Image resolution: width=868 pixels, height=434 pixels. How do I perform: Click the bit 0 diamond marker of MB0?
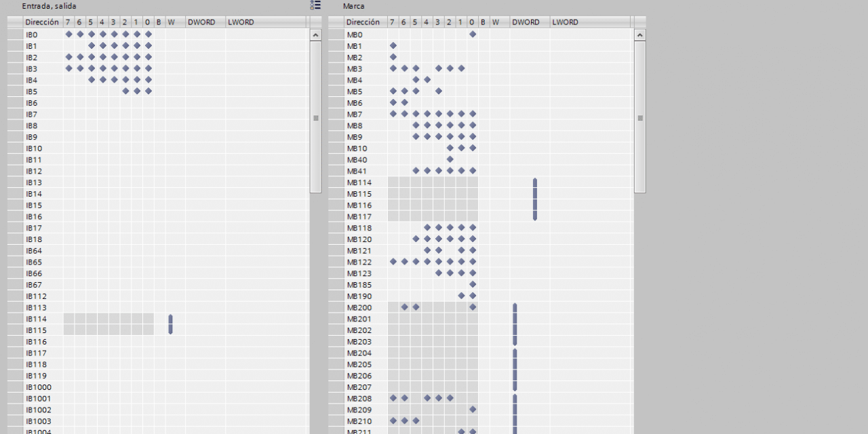[473, 35]
